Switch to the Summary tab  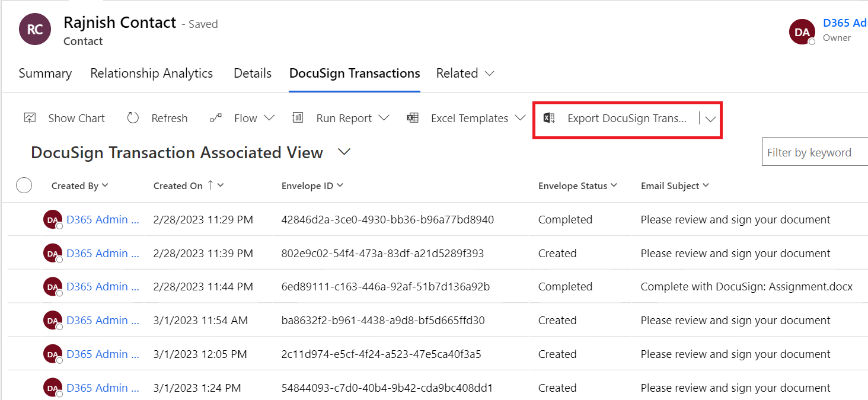tap(45, 73)
